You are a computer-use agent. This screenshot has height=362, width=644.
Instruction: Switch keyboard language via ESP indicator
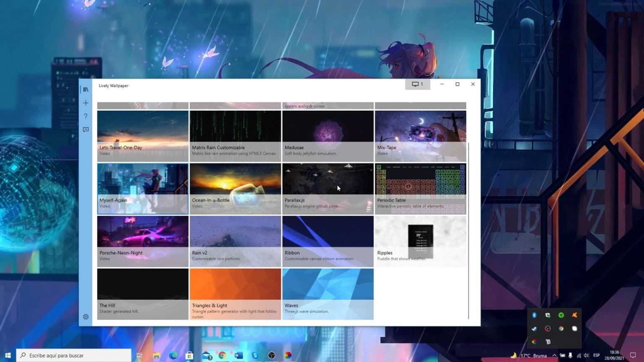point(597,355)
